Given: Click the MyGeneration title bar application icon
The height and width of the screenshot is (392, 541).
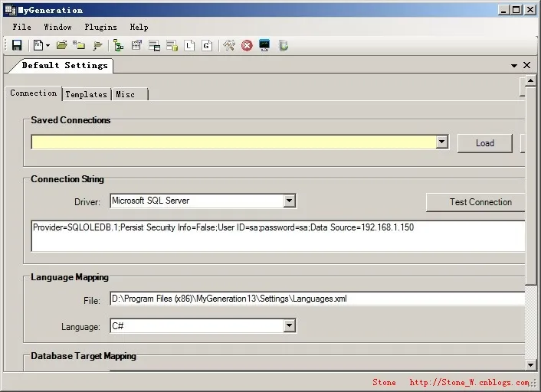Looking at the screenshot, I should 10,10.
